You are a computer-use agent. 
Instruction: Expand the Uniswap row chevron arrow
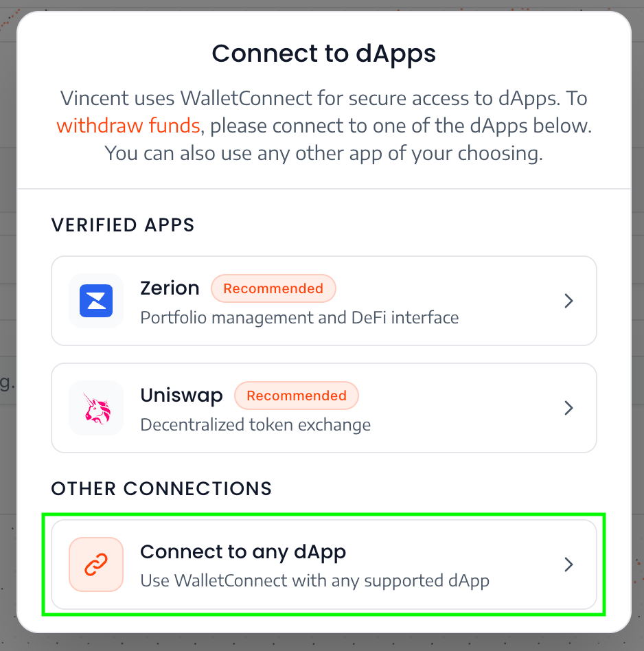click(x=568, y=408)
